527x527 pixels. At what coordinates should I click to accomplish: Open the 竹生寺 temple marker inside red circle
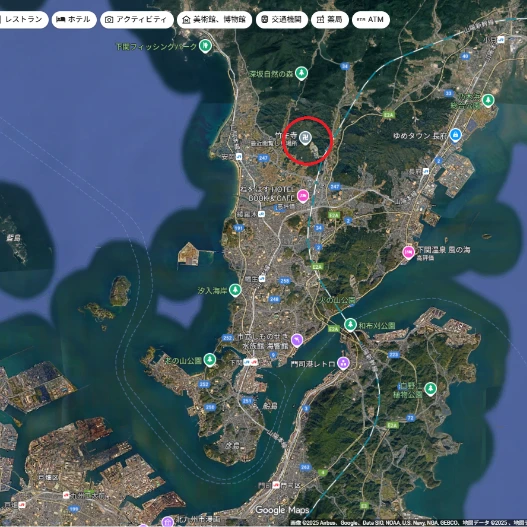[x=305, y=137]
